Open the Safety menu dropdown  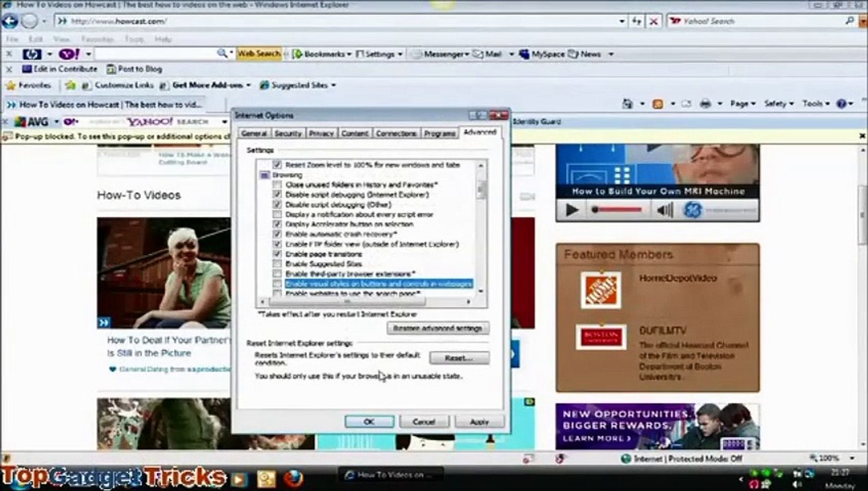pyautogui.click(x=779, y=104)
